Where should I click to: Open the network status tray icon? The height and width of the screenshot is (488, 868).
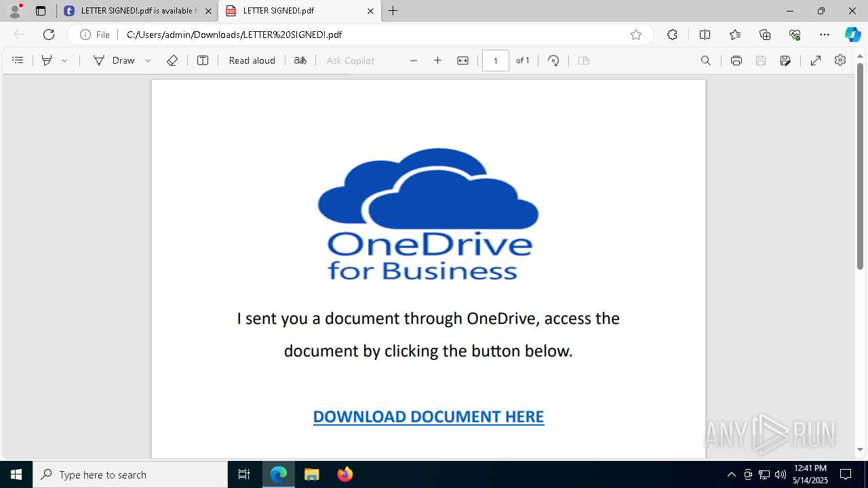[x=764, y=474]
